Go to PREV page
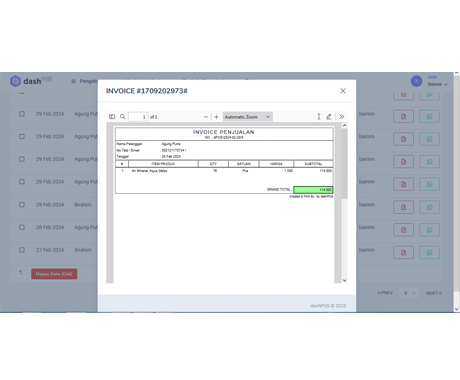The height and width of the screenshot is (380, 460). pyautogui.click(x=385, y=293)
